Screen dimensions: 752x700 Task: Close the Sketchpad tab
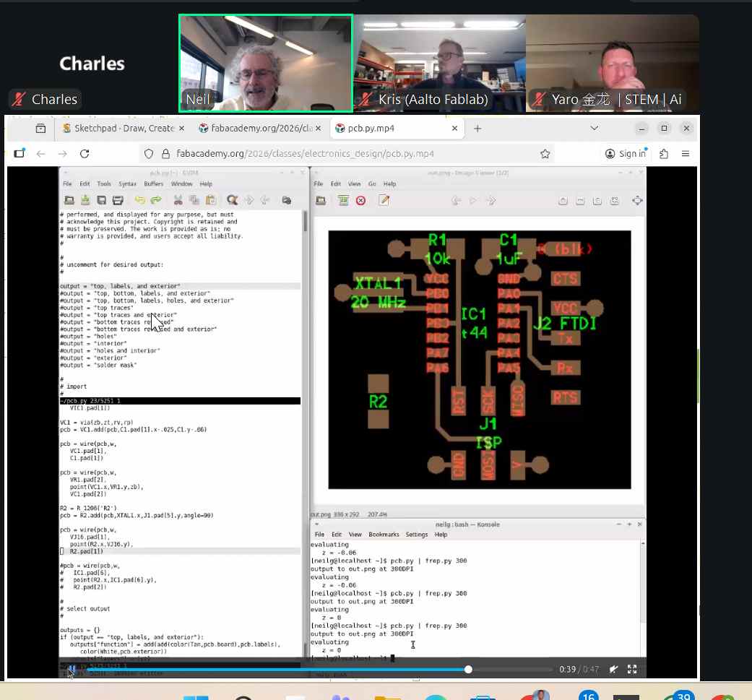182,129
